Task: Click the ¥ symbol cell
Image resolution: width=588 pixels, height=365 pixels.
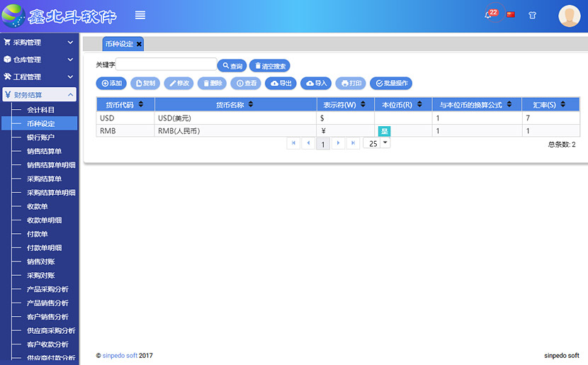Action: 346,131
